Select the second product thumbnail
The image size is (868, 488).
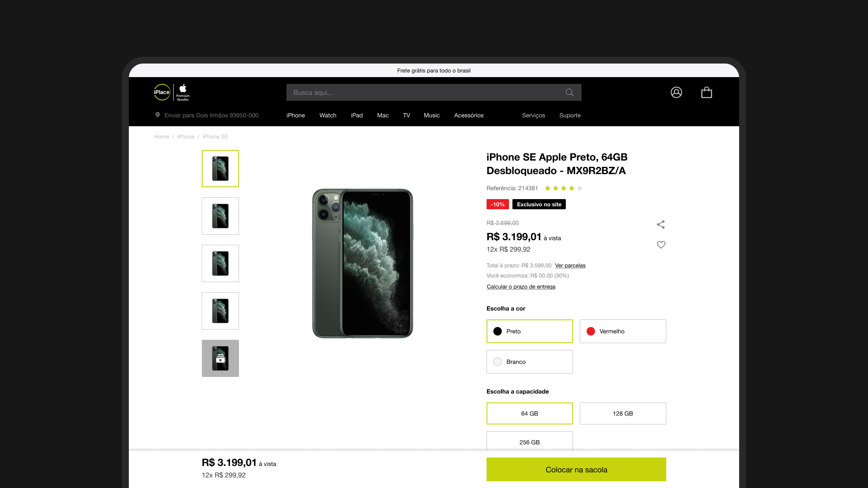pos(220,216)
